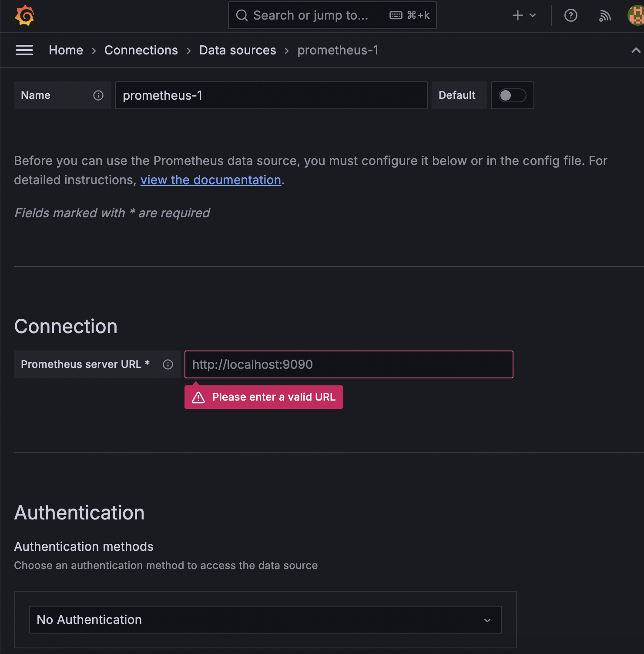This screenshot has width=644, height=654.
Task: Click the prometheus-1 breadcrumb
Action: [338, 50]
